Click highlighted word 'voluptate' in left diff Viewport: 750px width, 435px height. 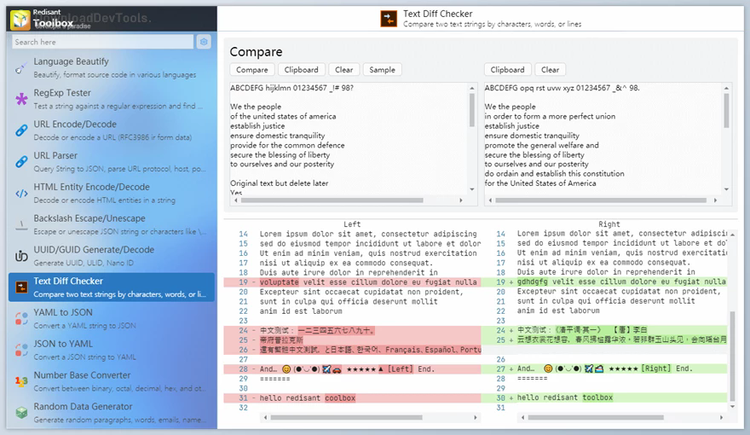click(x=279, y=282)
